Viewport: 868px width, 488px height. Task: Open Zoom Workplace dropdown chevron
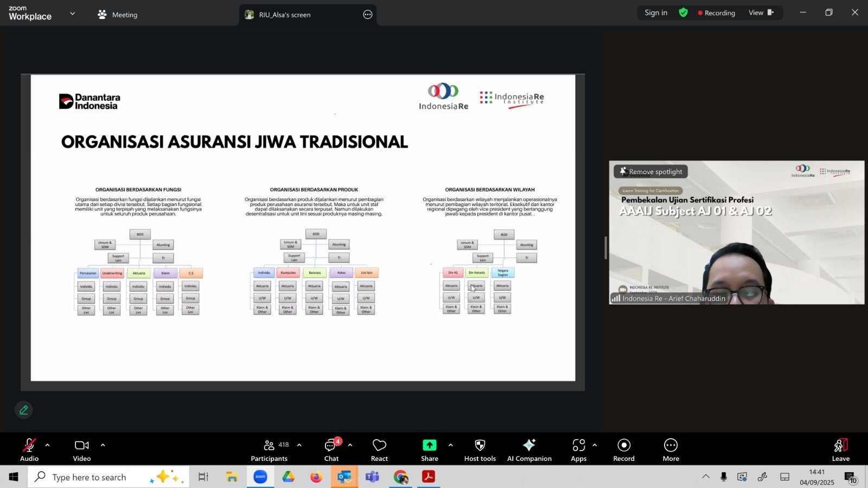(73, 14)
